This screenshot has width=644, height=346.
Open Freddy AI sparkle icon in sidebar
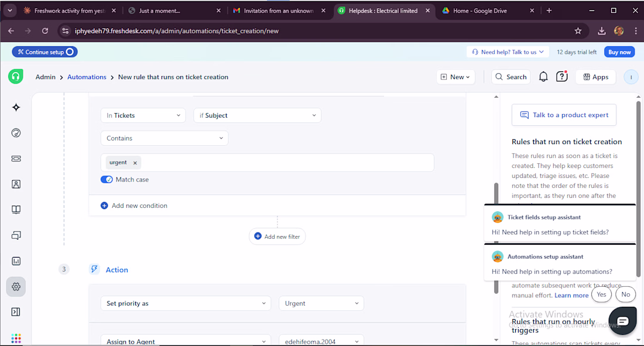tap(16, 107)
